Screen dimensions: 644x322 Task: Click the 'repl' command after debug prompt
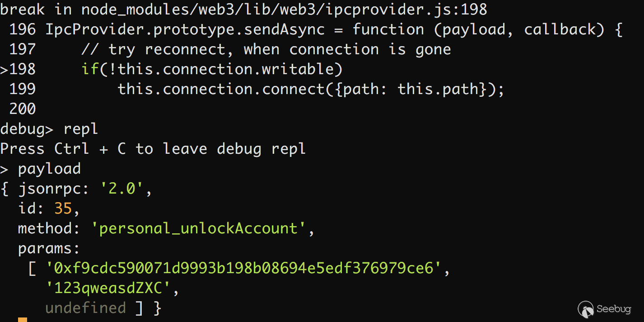pyautogui.click(x=81, y=129)
